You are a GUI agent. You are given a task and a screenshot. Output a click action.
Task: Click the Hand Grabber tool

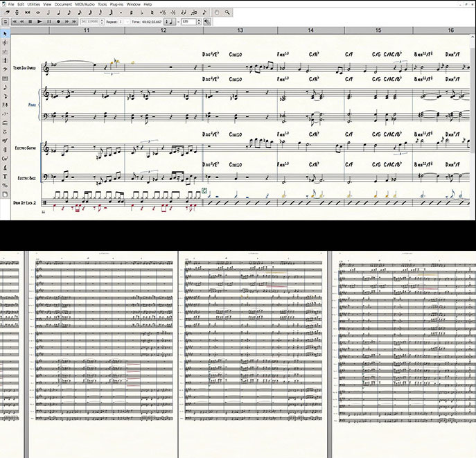tap(217, 12)
